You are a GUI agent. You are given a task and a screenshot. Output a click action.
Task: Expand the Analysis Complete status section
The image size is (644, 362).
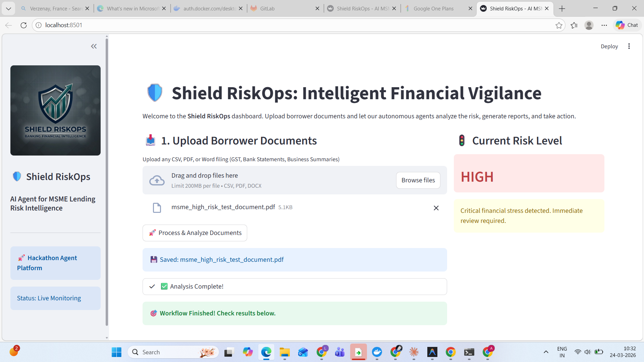click(294, 287)
